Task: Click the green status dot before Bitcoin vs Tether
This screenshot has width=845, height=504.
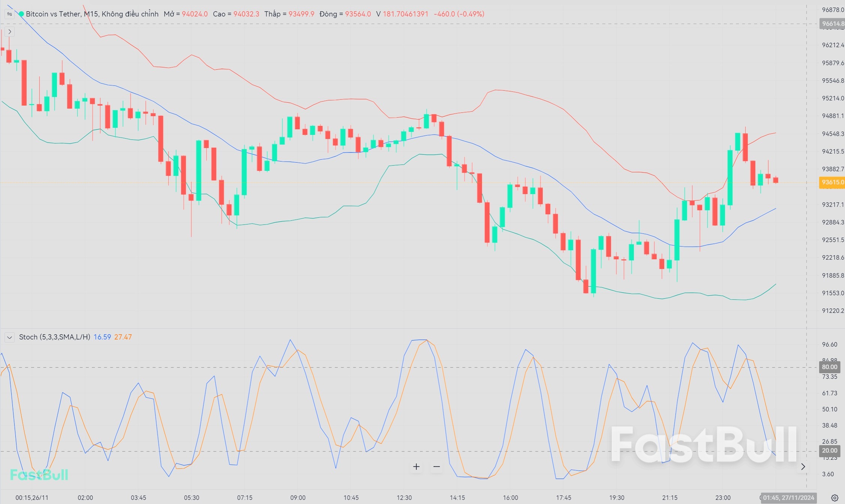Action: 21,14
